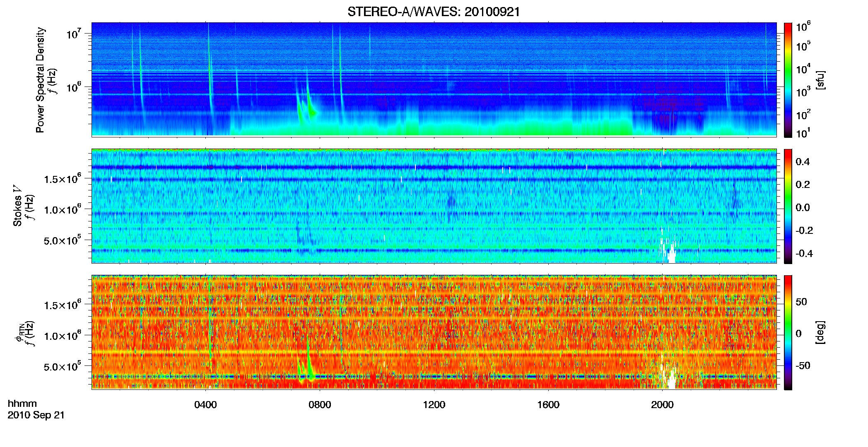Click the 0800 time tick label
Image resolution: width=868 pixels, height=447 pixels.
pyautogui.click(x=320, y=405)
